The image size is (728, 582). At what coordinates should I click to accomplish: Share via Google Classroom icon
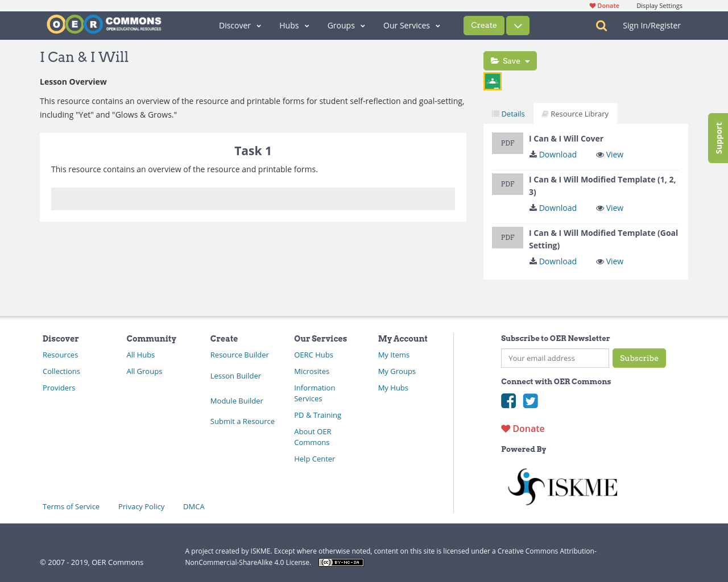tap(493, 81)
